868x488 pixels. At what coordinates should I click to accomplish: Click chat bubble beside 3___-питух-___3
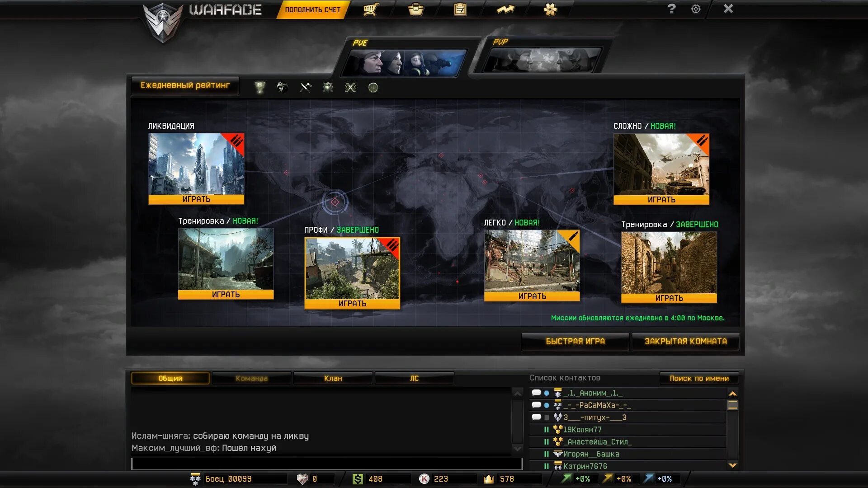[536, 418]
